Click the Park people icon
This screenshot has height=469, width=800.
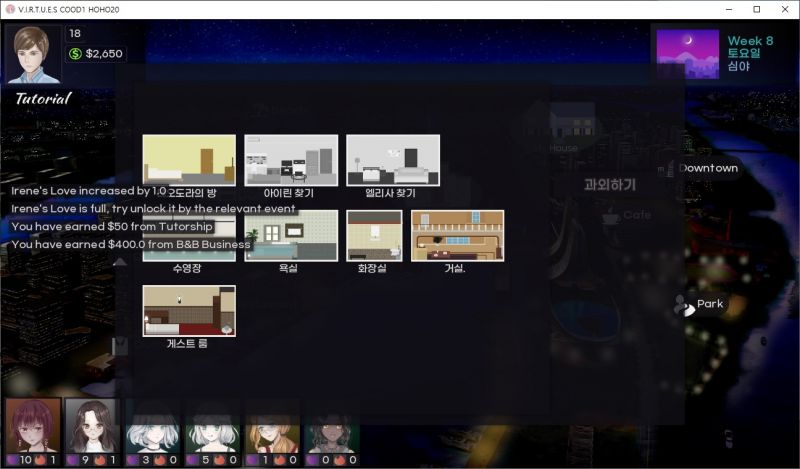pyautogui.click(x=684, y=305)
